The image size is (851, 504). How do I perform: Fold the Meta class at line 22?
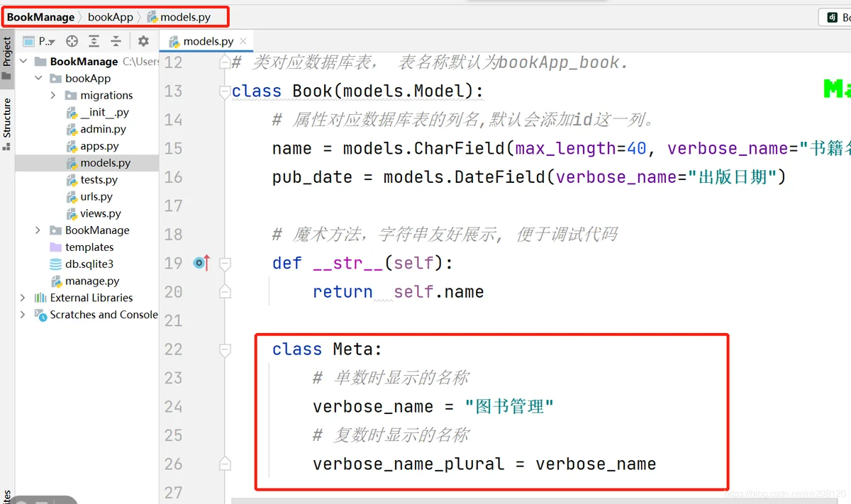(225, 349)
